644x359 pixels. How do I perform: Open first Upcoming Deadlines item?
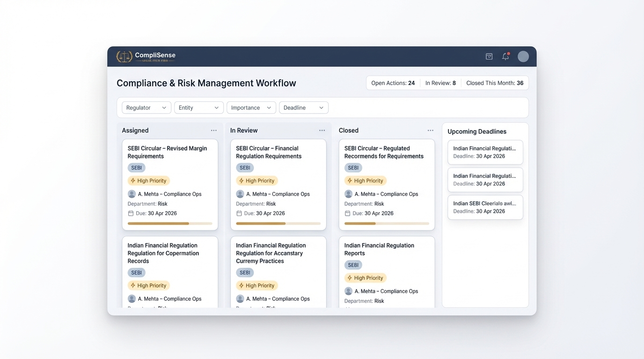[485, 152]
